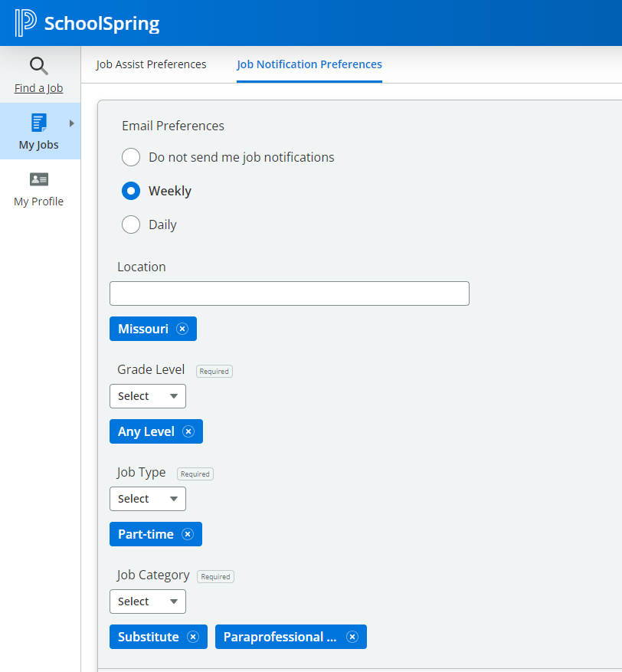Image resolution: width=622 pixels, height=672 pixels.
Task: Click the Find a Job magnifier icon
Action: click(39, 66)
